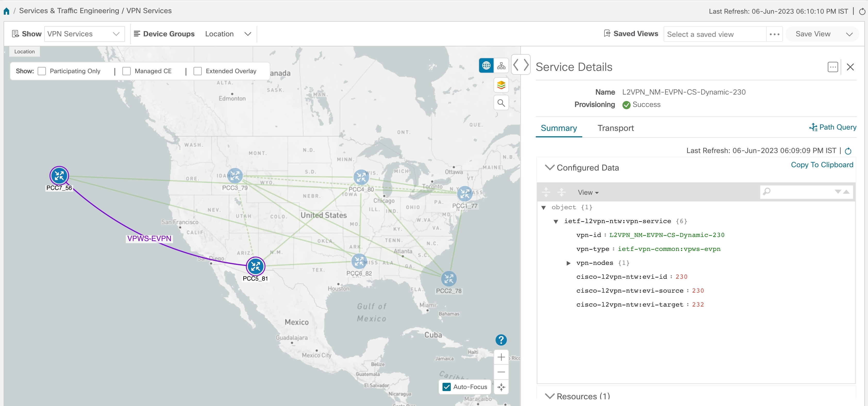Enable the Participating Only checkbox
The height and width of the screenshot is (406, 868).
42,71
